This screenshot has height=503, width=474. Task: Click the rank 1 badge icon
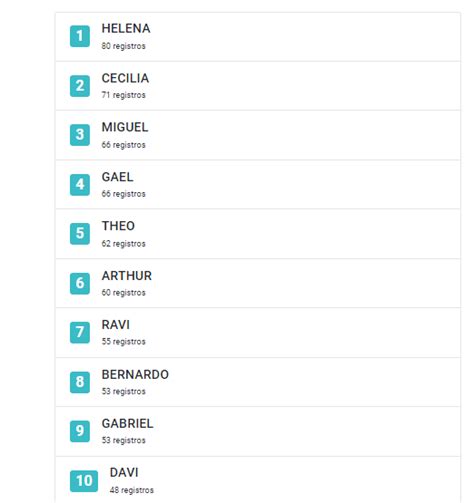pos(80,36)
